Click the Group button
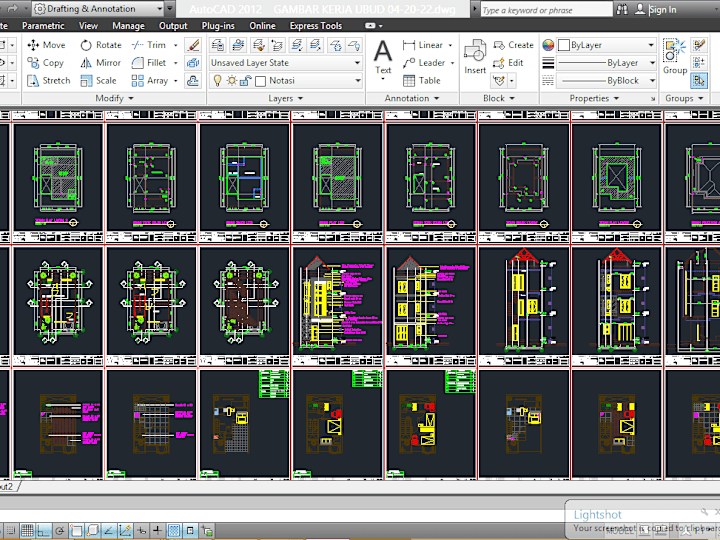Image resolution: width=720 pixels, height=540 pixels. [675, 57]
